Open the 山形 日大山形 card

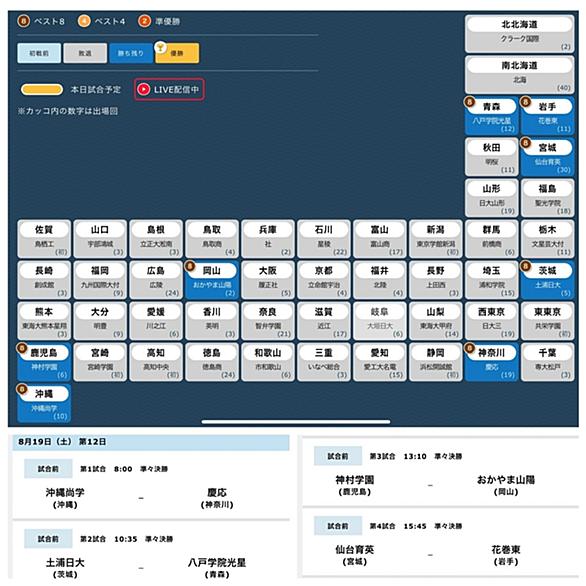point(491,198)
